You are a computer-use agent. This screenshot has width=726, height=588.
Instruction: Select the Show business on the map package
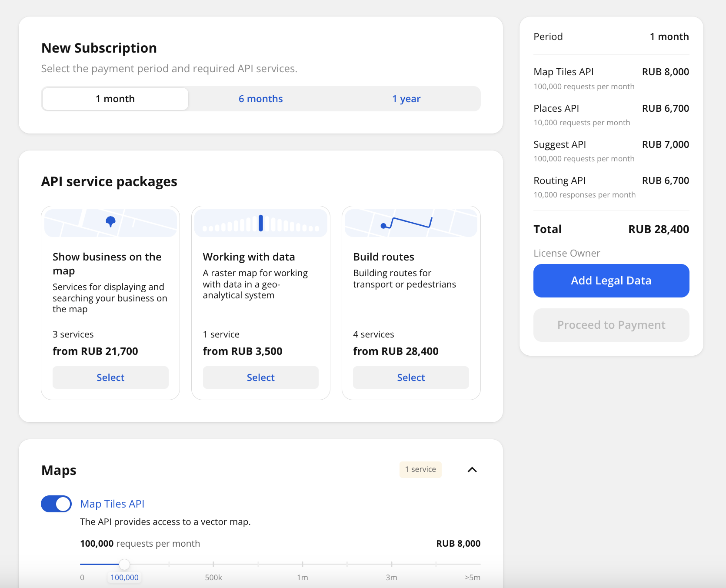tap(110, 378)
